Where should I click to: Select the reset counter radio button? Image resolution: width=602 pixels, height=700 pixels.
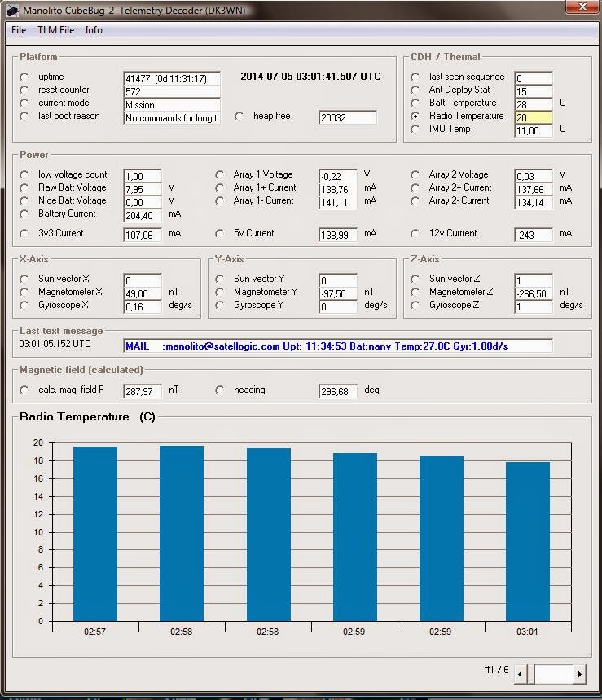[x=24, y=90]
